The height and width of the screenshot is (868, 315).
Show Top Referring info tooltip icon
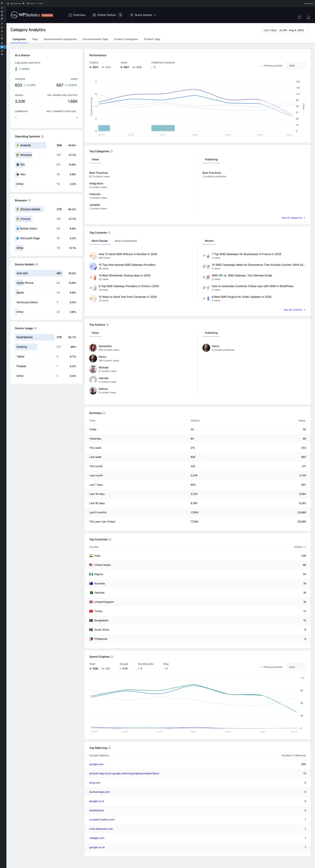click(x=109, y=748)
